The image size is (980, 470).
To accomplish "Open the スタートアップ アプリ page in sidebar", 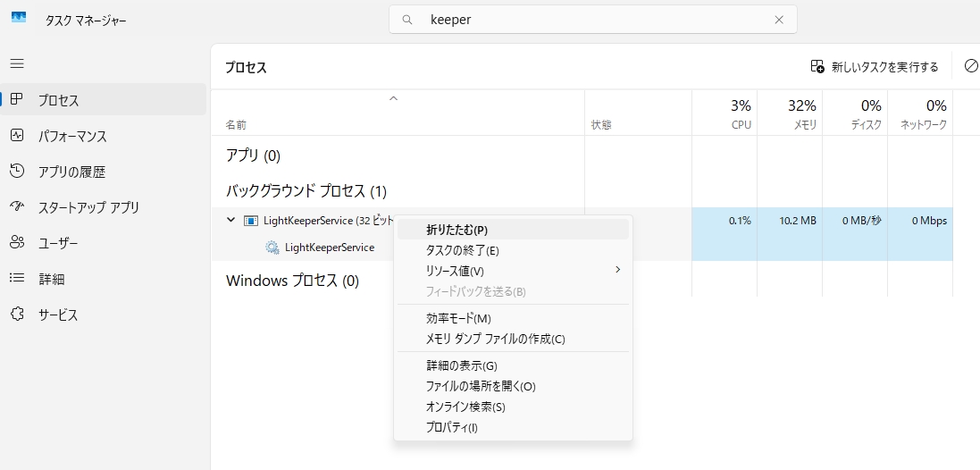I will click(x=103, y=207).
